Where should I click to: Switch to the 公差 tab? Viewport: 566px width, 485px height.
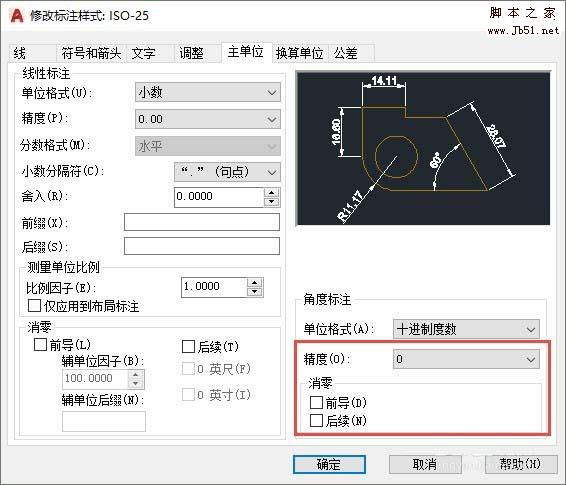[x=351, y=53]
